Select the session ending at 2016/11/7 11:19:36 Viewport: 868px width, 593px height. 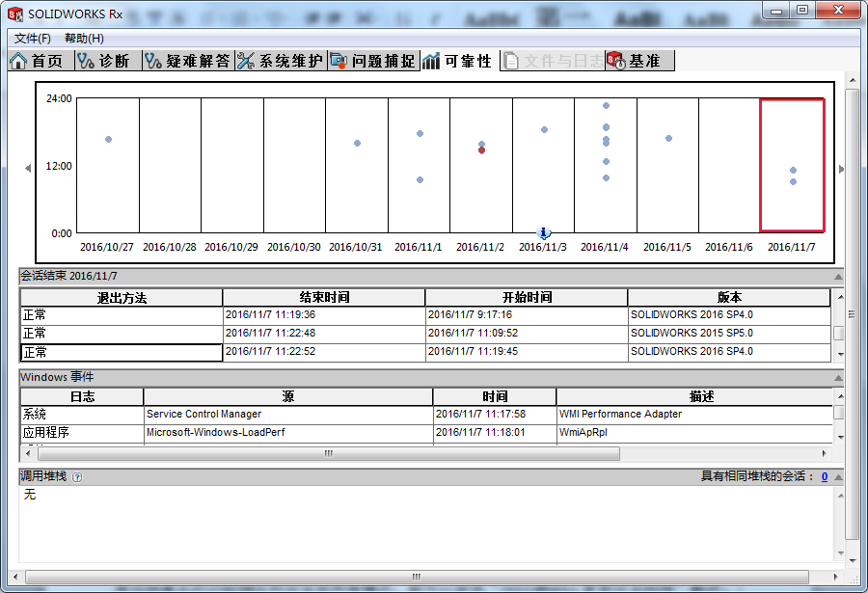(x=425, y=315)
